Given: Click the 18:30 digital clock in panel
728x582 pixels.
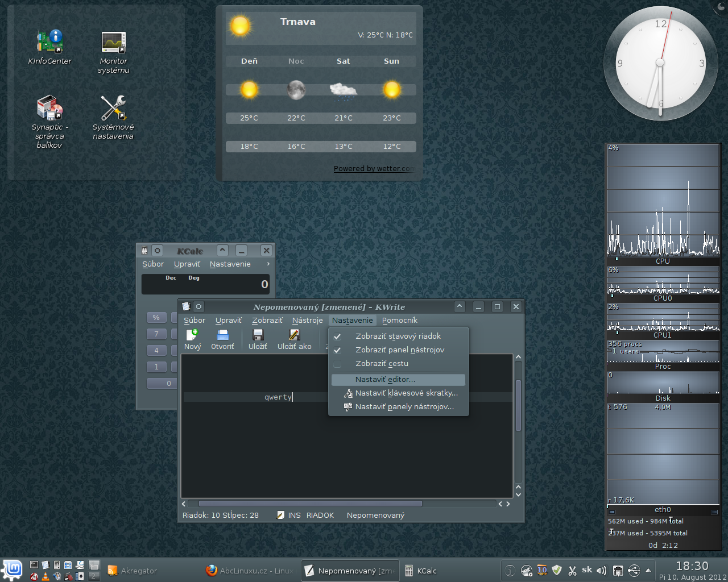Looking at the screenshot, I should [692, 566].
